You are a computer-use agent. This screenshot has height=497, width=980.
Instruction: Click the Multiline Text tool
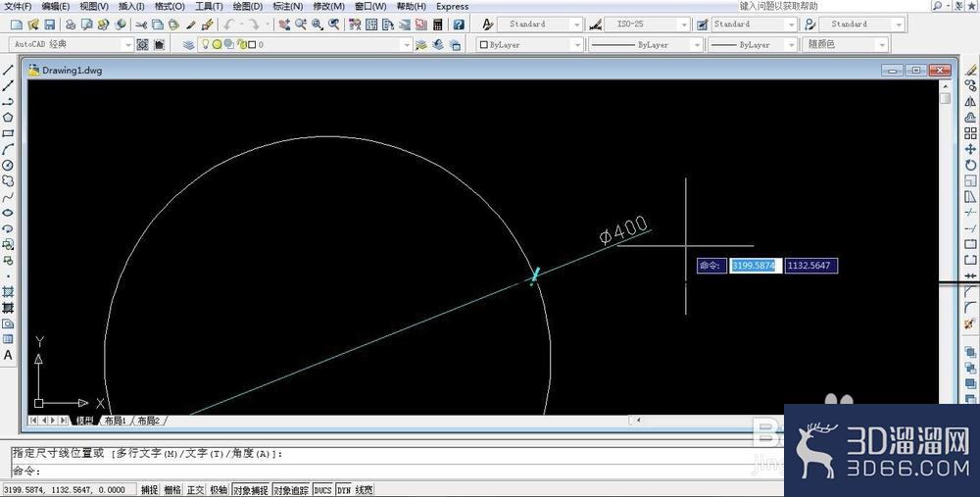click(8, 355)
